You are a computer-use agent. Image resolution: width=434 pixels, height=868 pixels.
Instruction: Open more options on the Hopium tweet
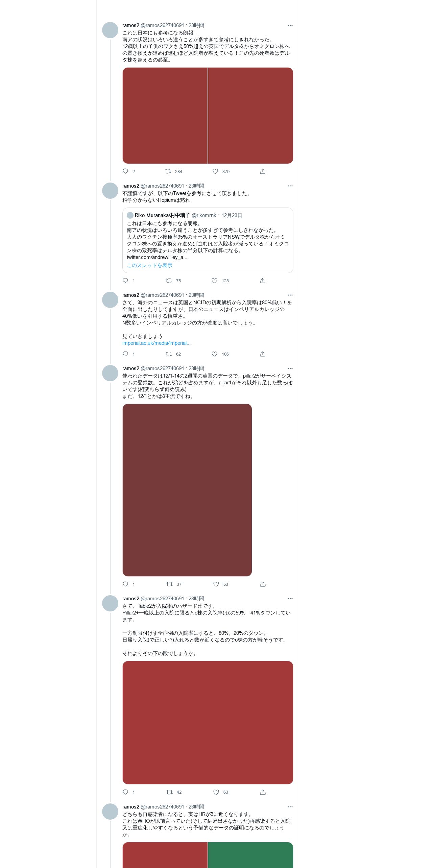(290, 186)
